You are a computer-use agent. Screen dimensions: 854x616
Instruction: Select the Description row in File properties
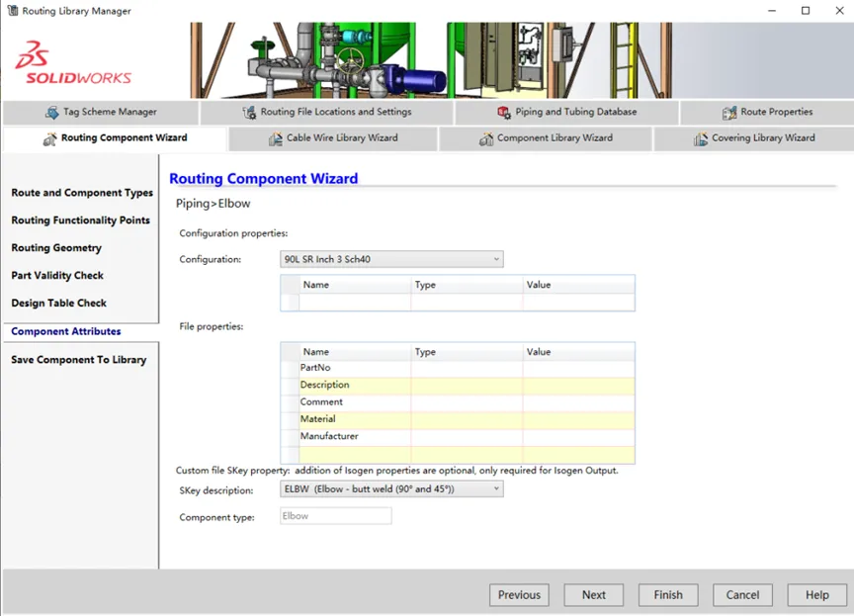coord(458,385)
